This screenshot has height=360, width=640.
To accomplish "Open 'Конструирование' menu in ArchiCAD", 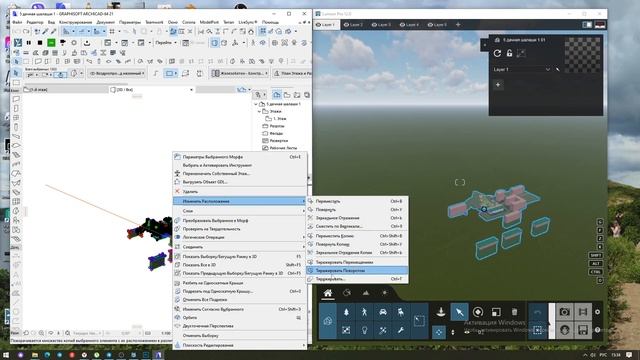I will (76, 22).
